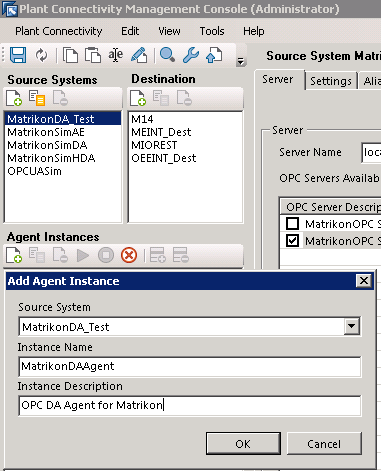The image size is (381, 471).
Task: Click the pencil Edit icon in toolbar
Action: tap(139, 55)
